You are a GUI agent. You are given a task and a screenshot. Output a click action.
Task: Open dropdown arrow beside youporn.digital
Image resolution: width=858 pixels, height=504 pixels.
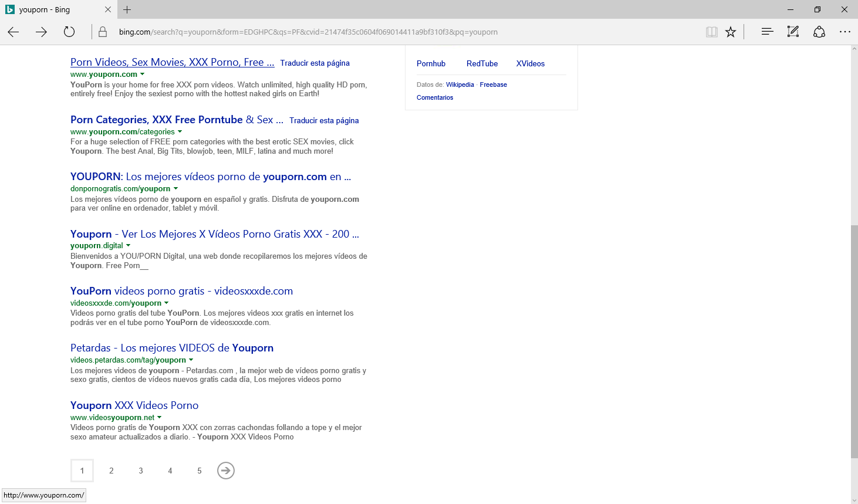pos(128,246)
